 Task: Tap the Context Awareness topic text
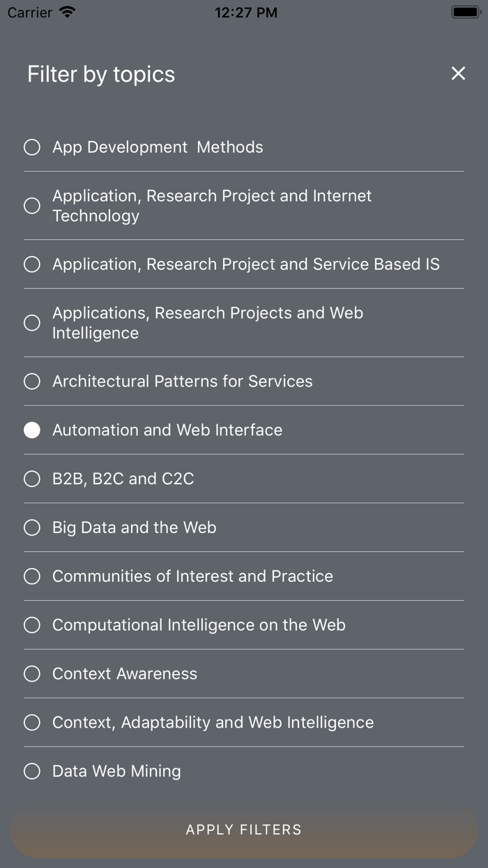[x=125, y=674]
